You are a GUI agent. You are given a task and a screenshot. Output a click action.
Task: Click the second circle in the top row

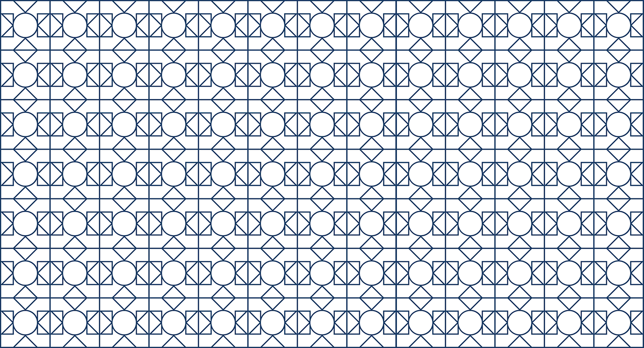point(75,25)
